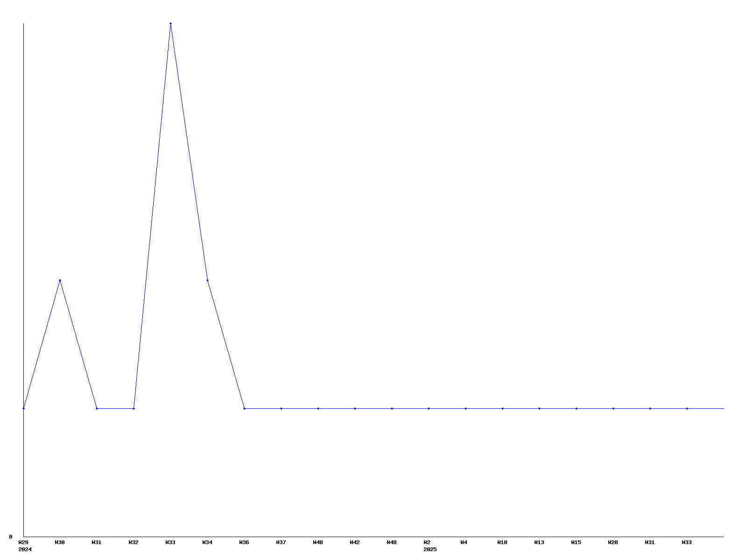The height and width of the screenshot is (560, 747).
Task: Select the first data point at W29
Action: (23, 408)
